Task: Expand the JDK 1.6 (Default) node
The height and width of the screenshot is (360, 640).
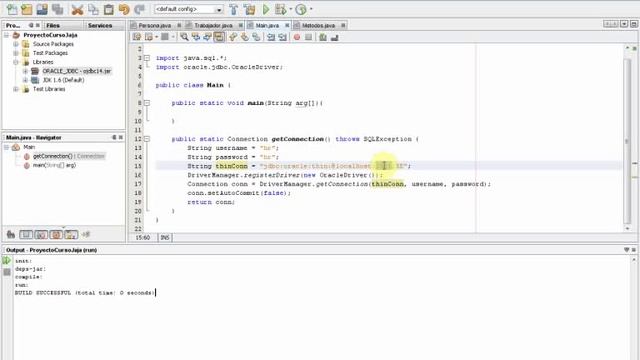Action: click(x=25, y=80)
